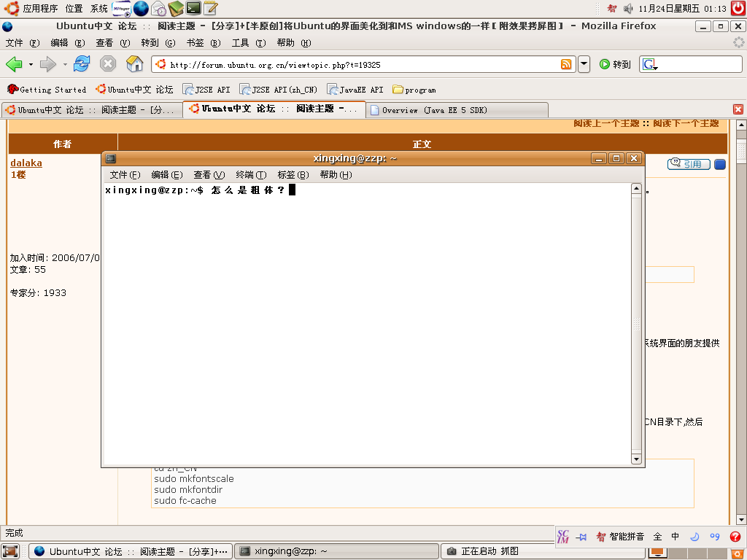Toggle full-width letter mode (全)
This screenshot has height=560, width=747.
tap(657, 537)
